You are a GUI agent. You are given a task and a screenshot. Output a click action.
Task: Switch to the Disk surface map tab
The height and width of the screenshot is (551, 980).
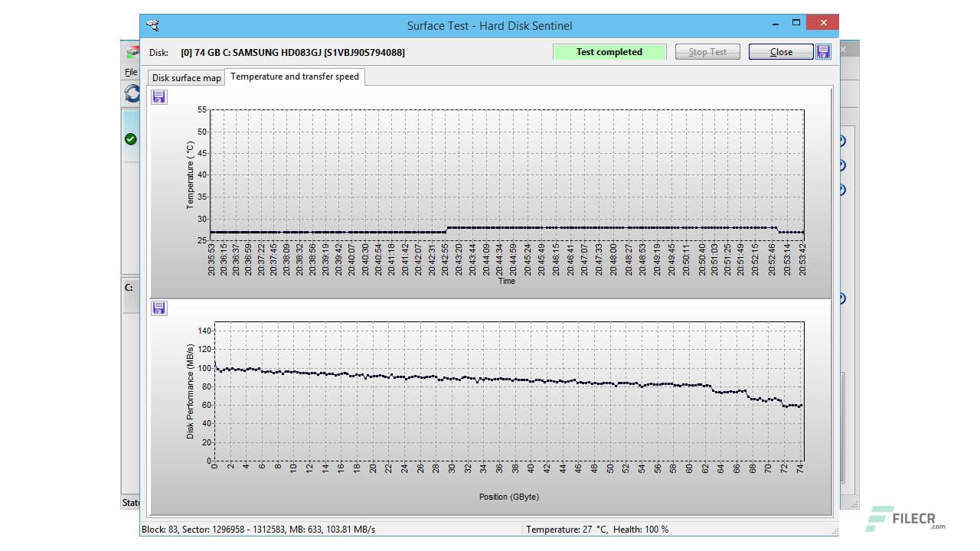[x=185, y=77]
